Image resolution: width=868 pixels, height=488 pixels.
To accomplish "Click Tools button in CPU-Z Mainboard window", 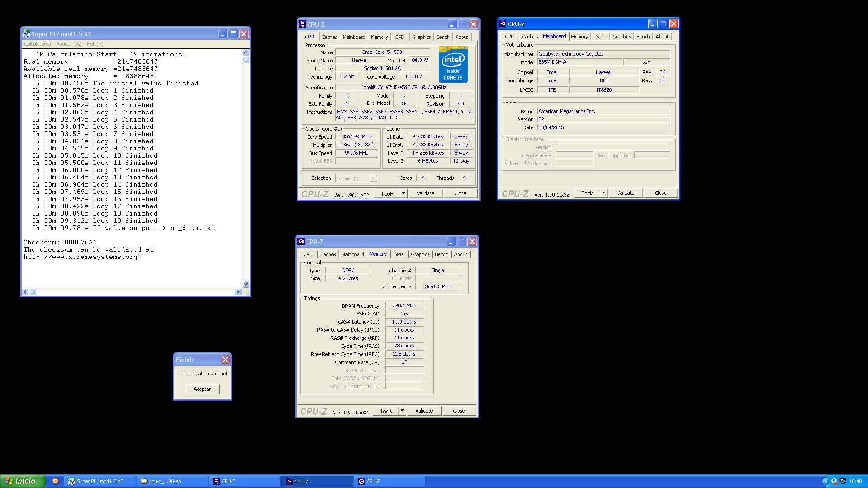I will (587, 193).
